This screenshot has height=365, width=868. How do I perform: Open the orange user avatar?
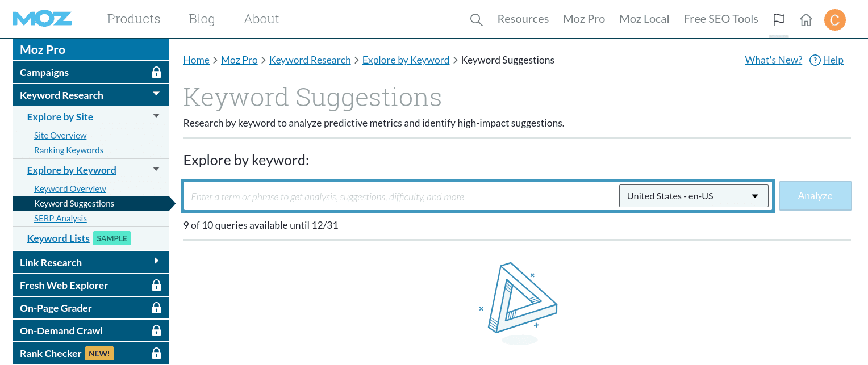pyautogui.click(x=834, y=20)
